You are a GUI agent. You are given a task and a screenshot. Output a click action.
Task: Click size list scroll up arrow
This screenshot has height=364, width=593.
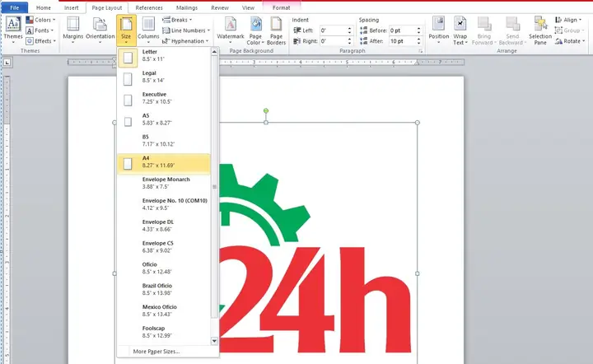click(214, 51)
